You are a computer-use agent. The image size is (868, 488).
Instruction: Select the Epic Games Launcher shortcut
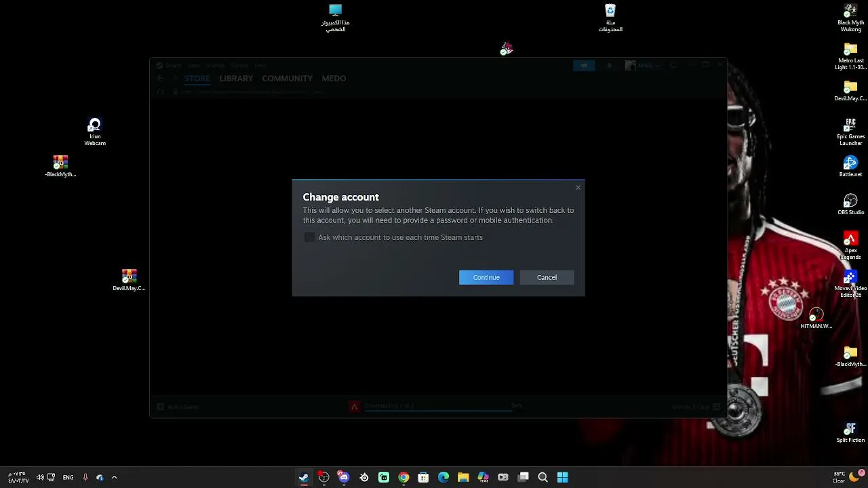(x=850, y=132)
